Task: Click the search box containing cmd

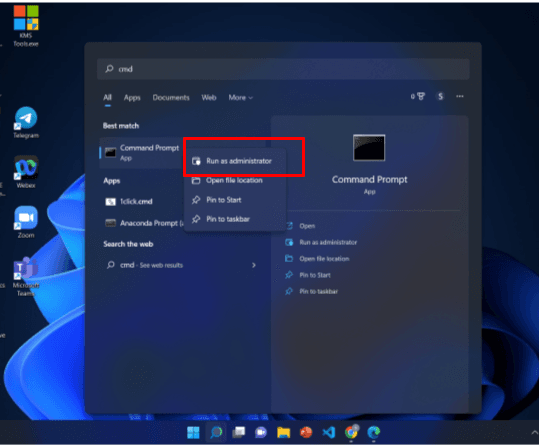Action: click(x=283, y=69)
